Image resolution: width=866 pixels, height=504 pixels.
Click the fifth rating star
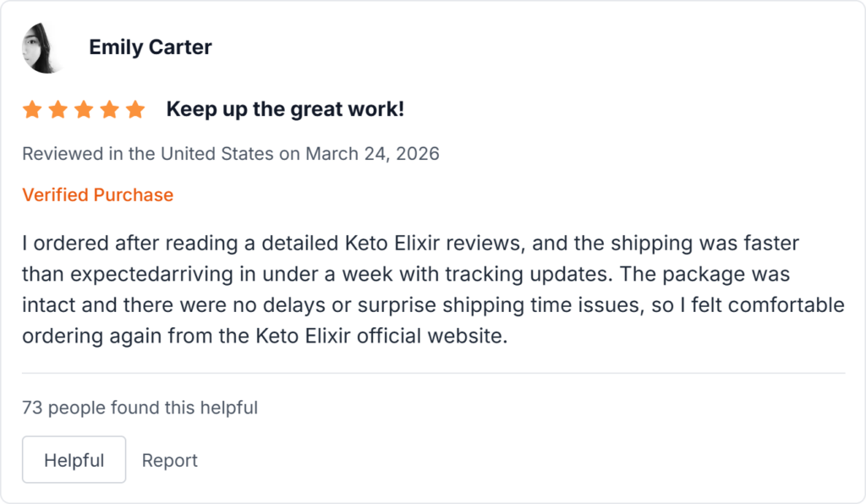tap(135, 110)
